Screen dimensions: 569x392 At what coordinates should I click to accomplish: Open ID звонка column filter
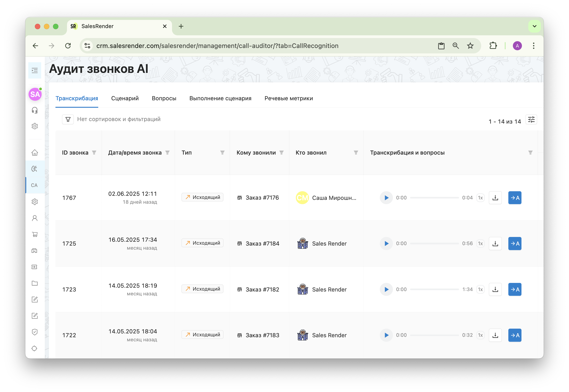click(94, 153)
